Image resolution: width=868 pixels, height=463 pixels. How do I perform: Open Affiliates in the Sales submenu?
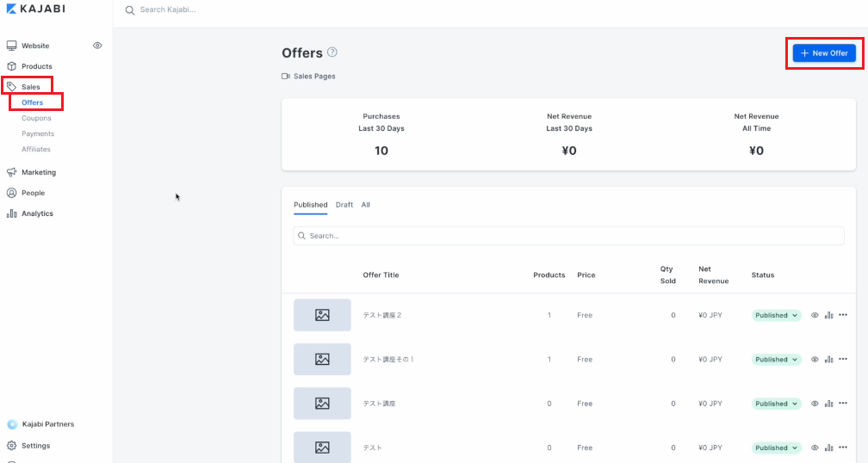36,149
